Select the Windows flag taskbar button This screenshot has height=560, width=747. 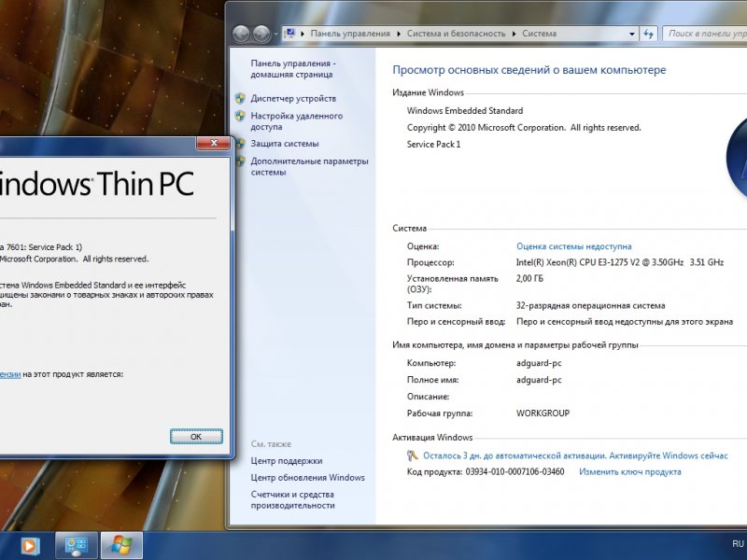coord(121,545)
